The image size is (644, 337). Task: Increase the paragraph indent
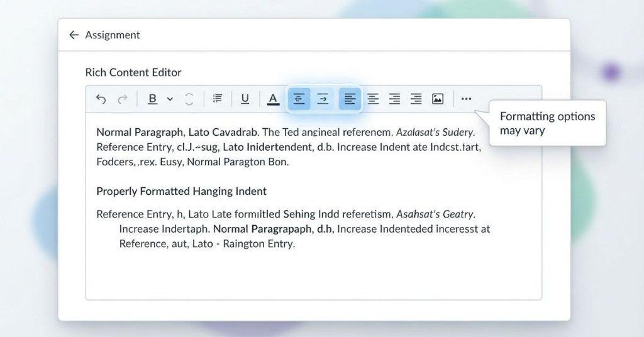(x=323, y=99)
